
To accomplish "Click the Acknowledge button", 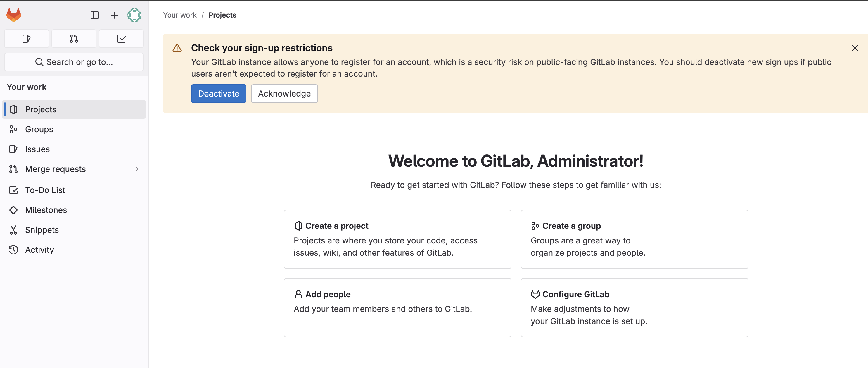I will click(x=284, y=94).
